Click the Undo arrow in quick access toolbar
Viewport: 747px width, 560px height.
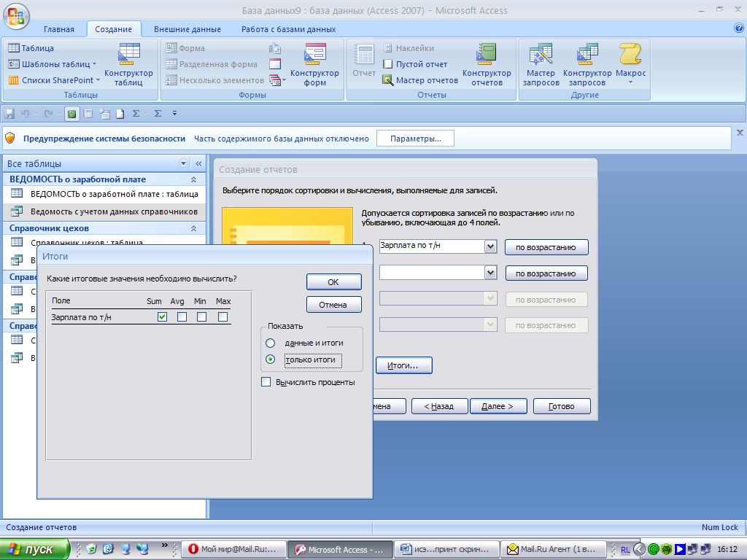point(25,113)
